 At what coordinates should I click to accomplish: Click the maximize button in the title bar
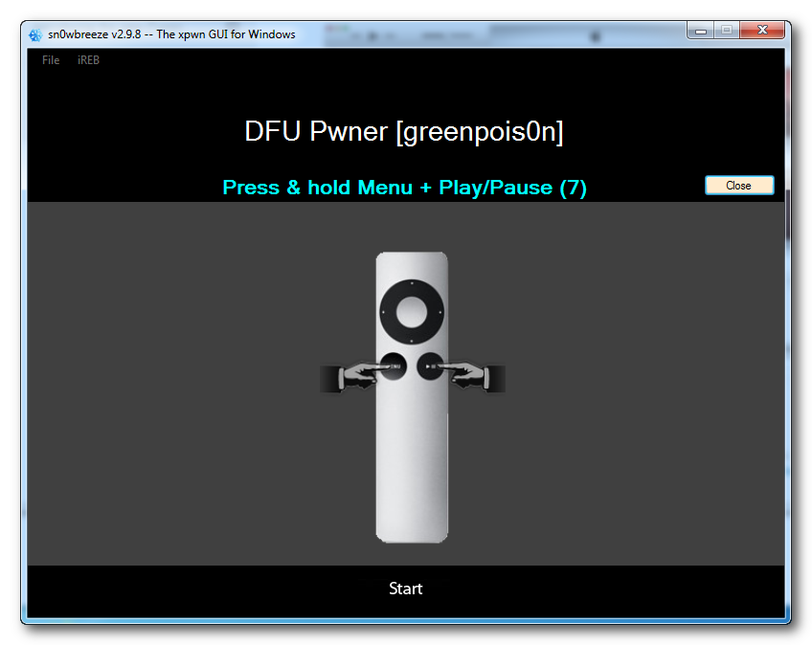(727, 31)
